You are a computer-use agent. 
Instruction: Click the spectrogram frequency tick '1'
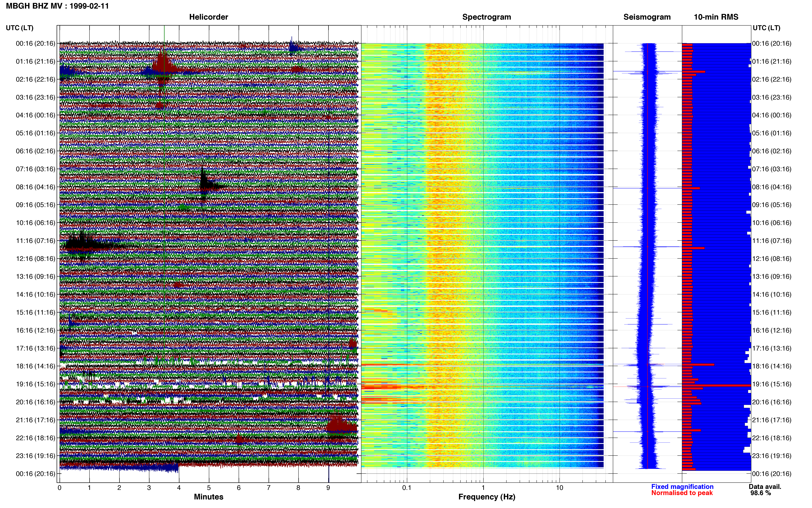483,488
